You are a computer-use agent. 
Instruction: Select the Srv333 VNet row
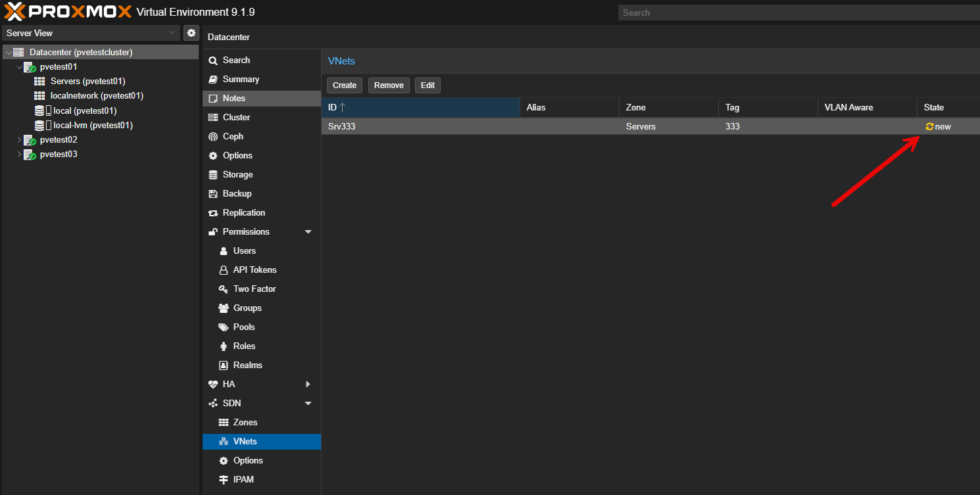pos(650,127)
